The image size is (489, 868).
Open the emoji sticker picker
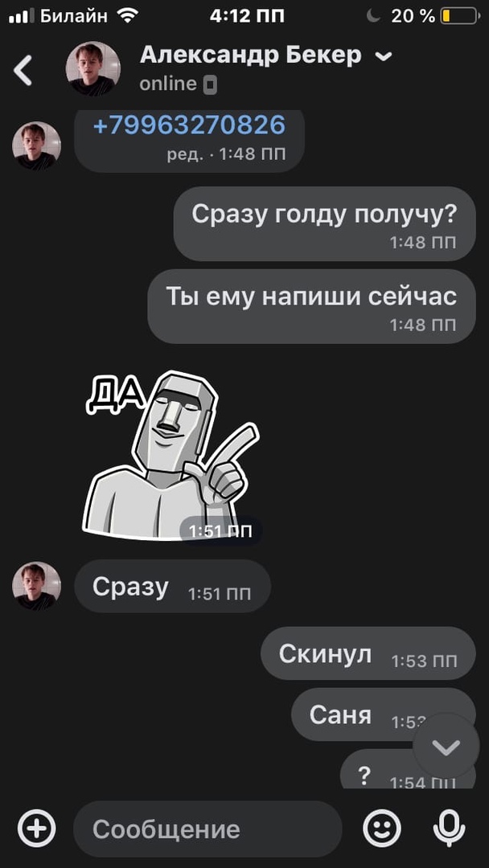click(x=381, y=829)
